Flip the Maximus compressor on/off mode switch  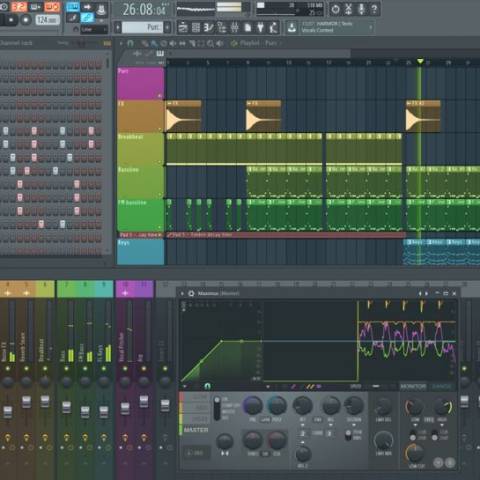click(x=217, y=408)
